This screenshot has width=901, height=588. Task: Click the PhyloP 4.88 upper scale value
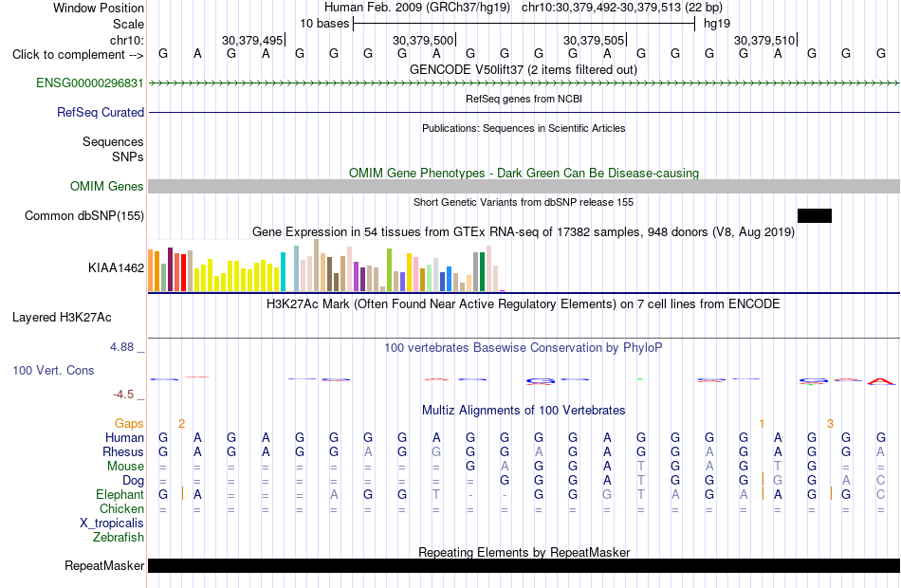pos(121,346)
